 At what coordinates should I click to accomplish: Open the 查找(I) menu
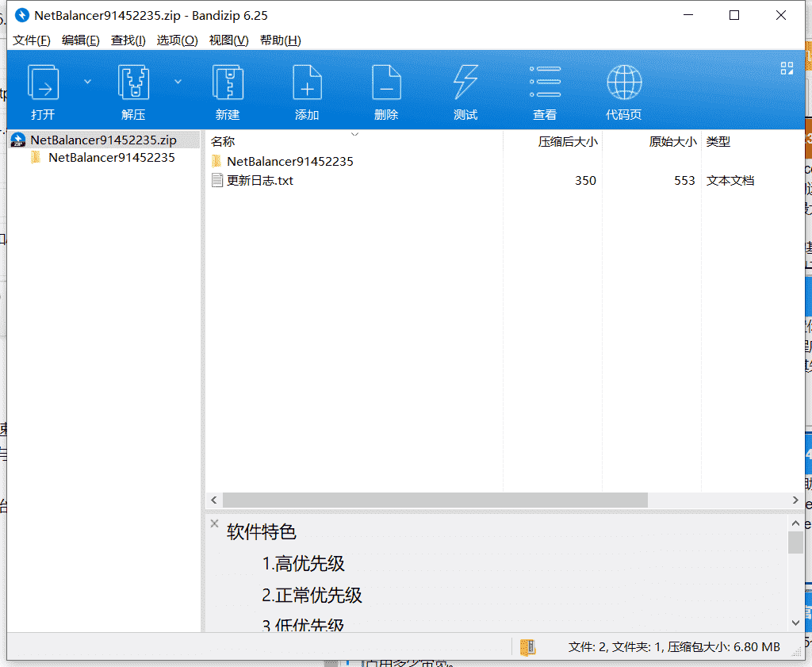(x=128, y=40)
